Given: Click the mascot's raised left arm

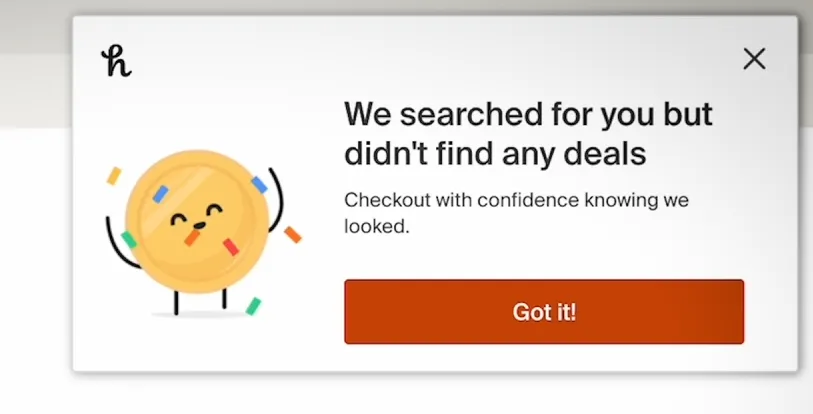Looking at the screenshot, I should (113, 235).
